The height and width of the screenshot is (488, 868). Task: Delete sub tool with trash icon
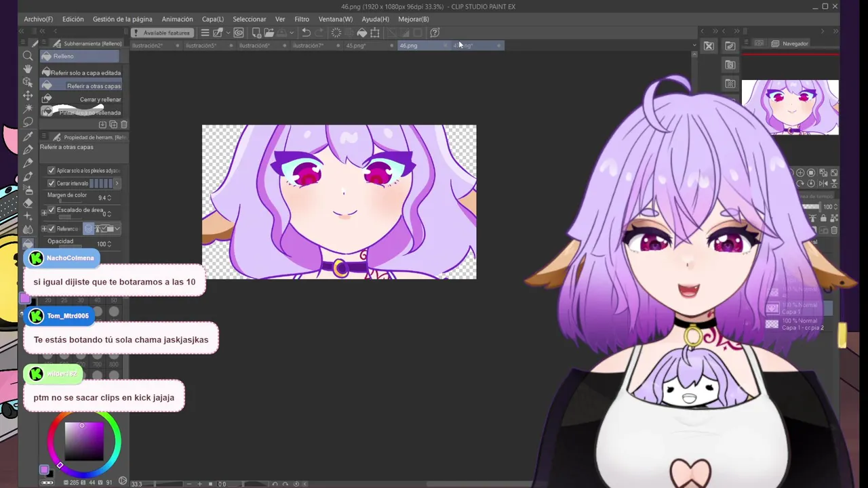pyautogui.click(x=123, y=125)
